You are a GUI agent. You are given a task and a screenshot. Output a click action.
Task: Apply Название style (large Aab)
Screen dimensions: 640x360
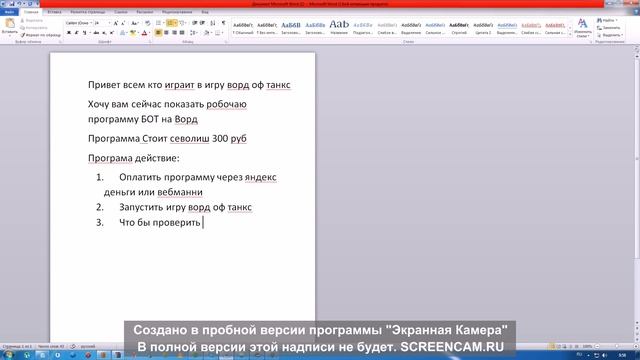339,28
